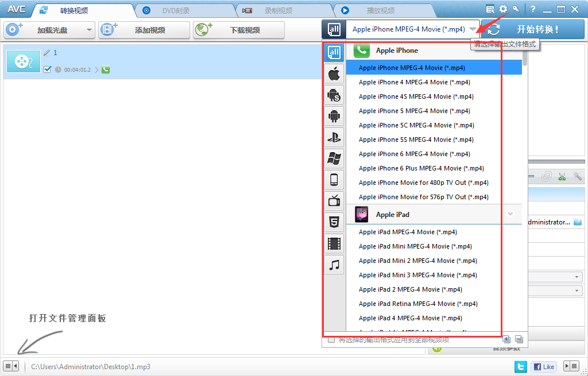Select the mobile phone category icon
Screen dimensions: 588x376
click(x=334, y=180)
